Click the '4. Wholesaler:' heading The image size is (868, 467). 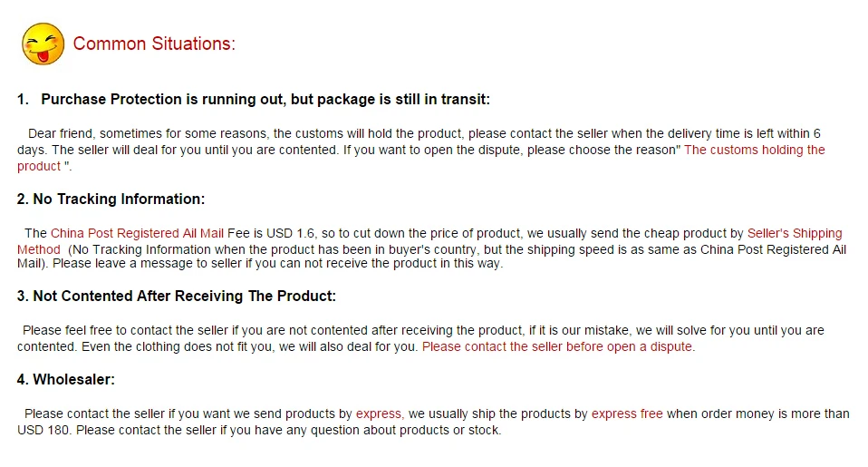[66, 379]
